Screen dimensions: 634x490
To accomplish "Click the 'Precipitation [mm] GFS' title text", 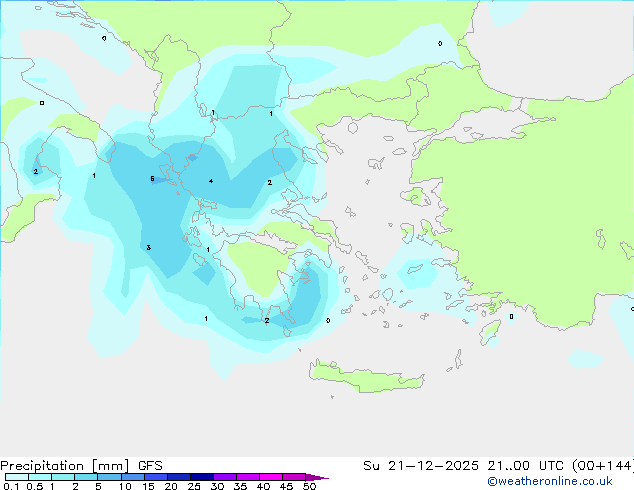I will point(81,466).
